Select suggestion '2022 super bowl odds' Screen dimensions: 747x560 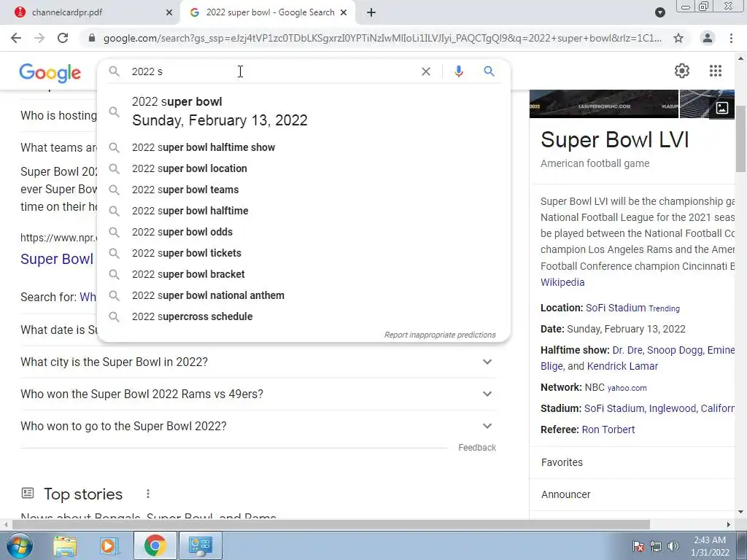point(304,232)
